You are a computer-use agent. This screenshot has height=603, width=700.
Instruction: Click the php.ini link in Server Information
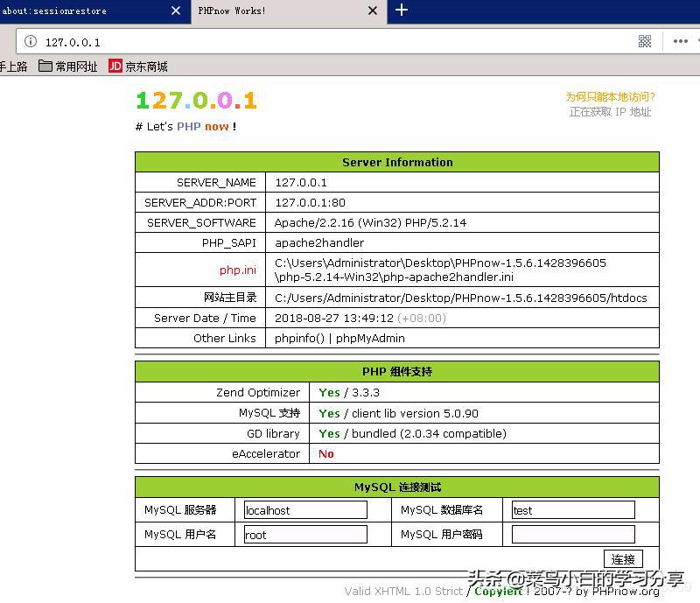(x=237, y=270)
